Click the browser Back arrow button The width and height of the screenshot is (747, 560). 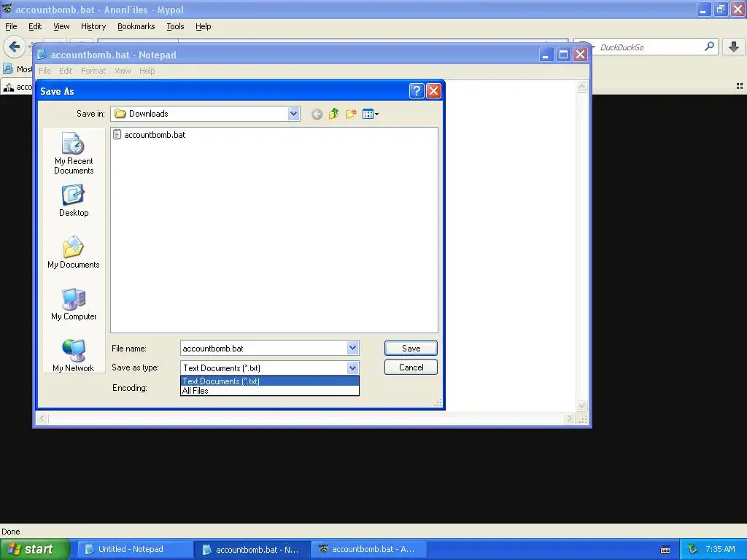tap(14, 47)
